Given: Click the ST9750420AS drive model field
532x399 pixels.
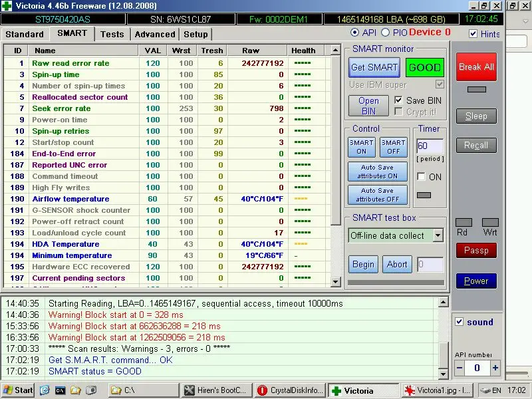Looking at the screenshot, I should point(63,19).
